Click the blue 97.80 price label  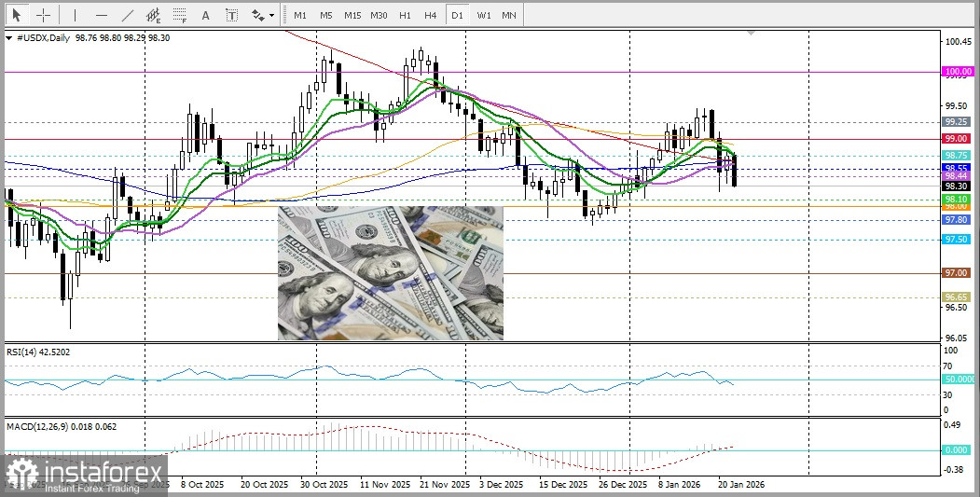pyautogui.click(x=957, y=220)
